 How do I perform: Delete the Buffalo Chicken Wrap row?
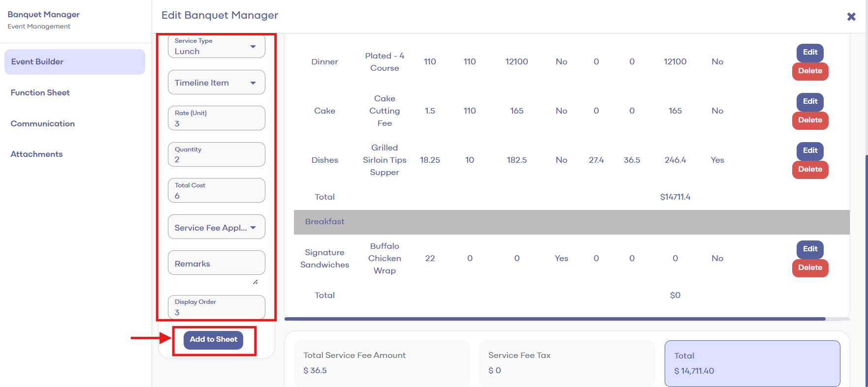click(x=810, y=268)
